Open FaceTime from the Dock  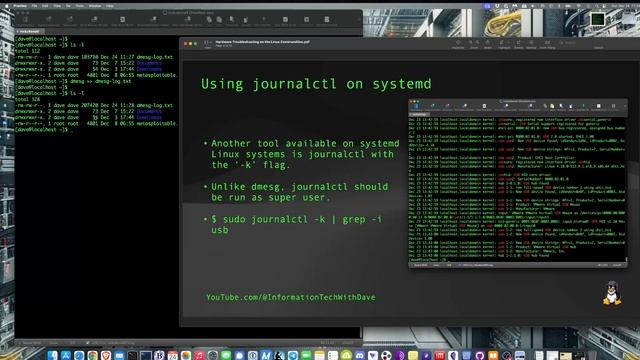click(306, 355)
